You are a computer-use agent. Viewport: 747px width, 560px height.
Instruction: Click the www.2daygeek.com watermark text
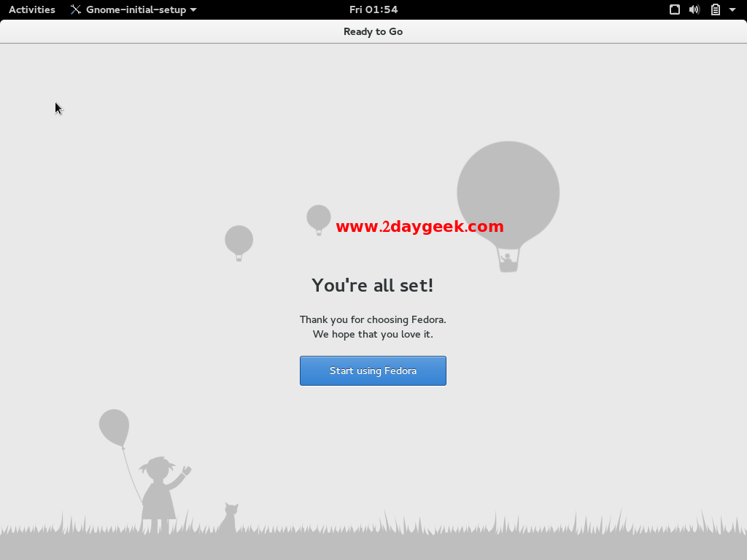click(x=419, y=226)
